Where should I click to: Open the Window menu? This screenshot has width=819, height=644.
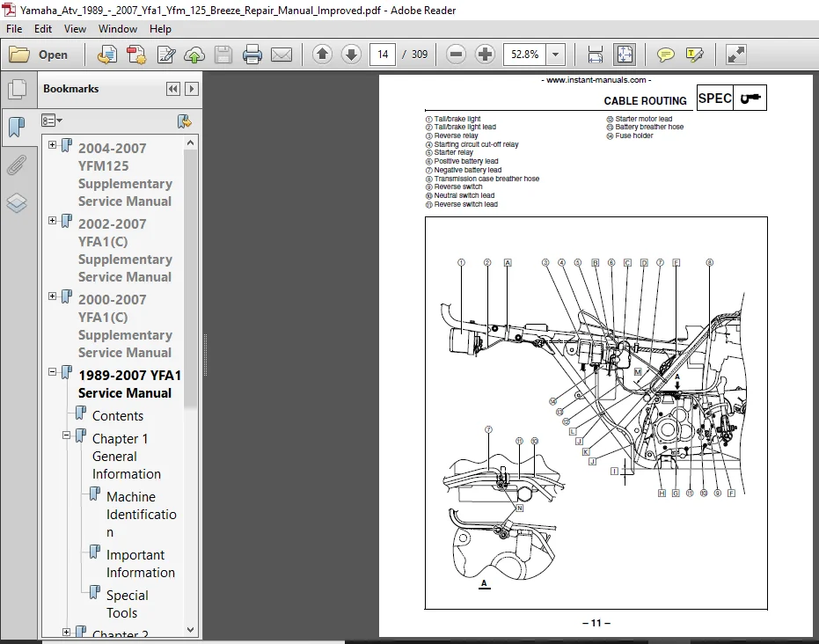pos(118,29)
